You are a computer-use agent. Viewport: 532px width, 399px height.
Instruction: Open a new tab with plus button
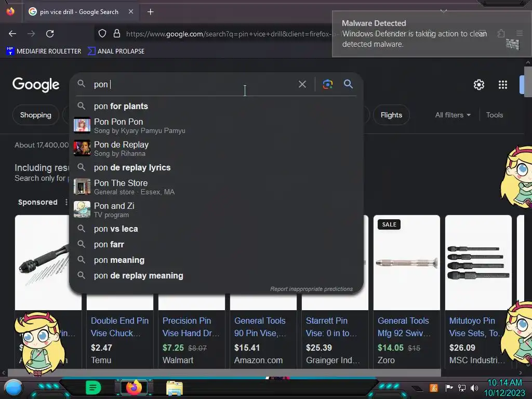pyautogui.click(x=150, y=12)
